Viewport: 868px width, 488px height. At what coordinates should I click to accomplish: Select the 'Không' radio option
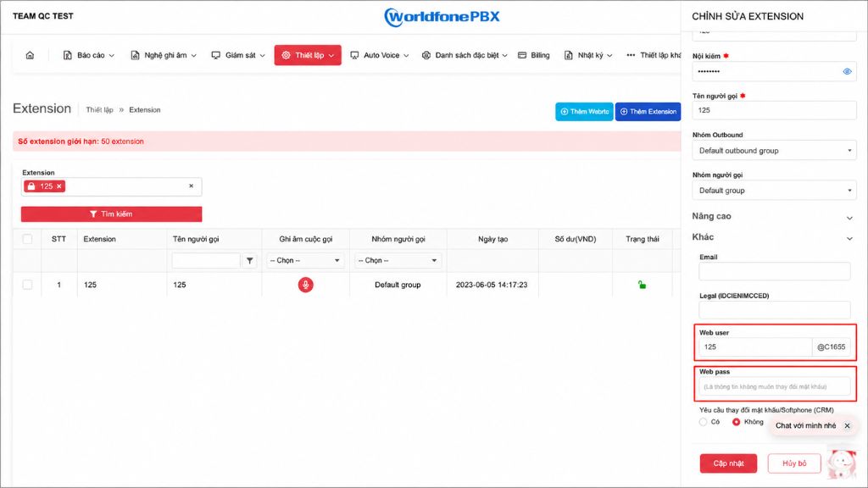[736, 422]
